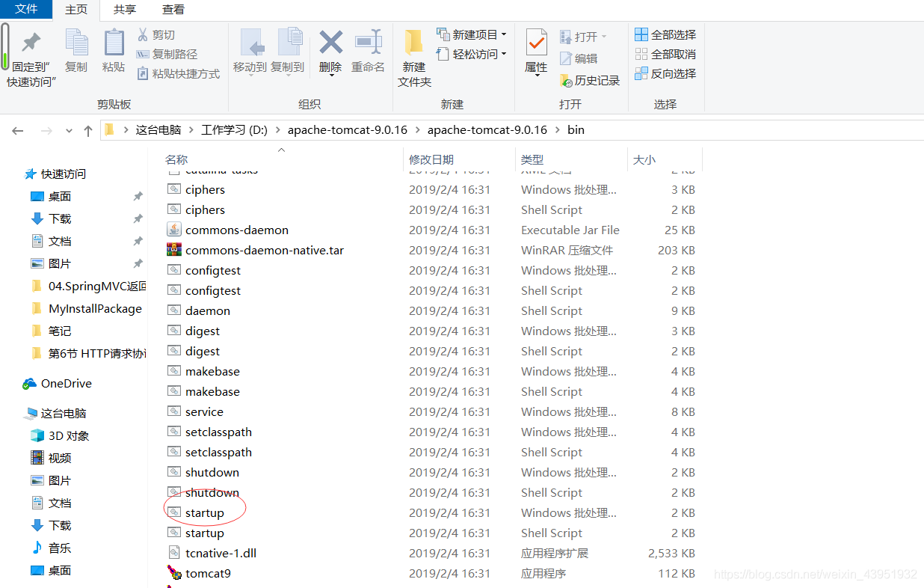Image resolution: width=924 pixels, height=588 pixels.
Task: Open Videos (视频) under This PC
Action: (x=51, y=458)
